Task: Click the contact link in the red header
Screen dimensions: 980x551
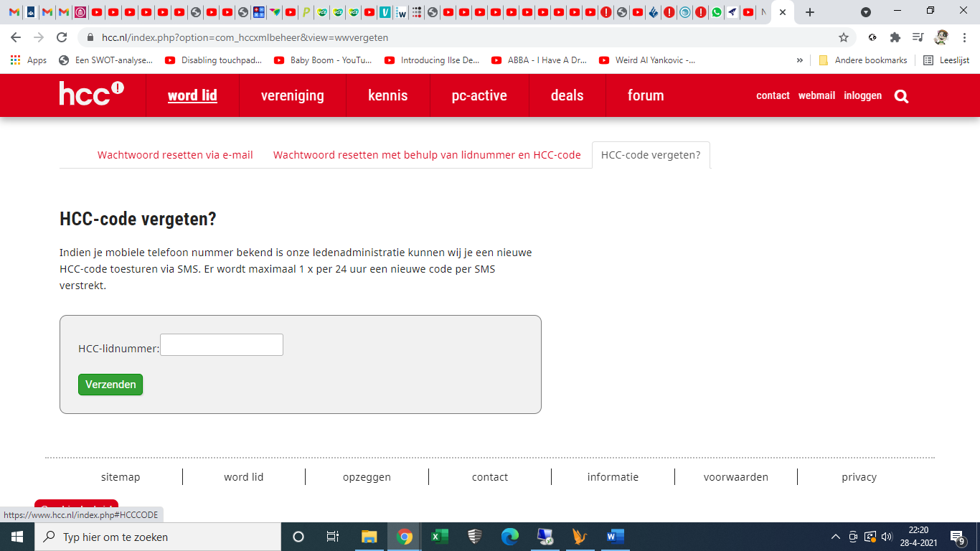Action: (773, 95)
